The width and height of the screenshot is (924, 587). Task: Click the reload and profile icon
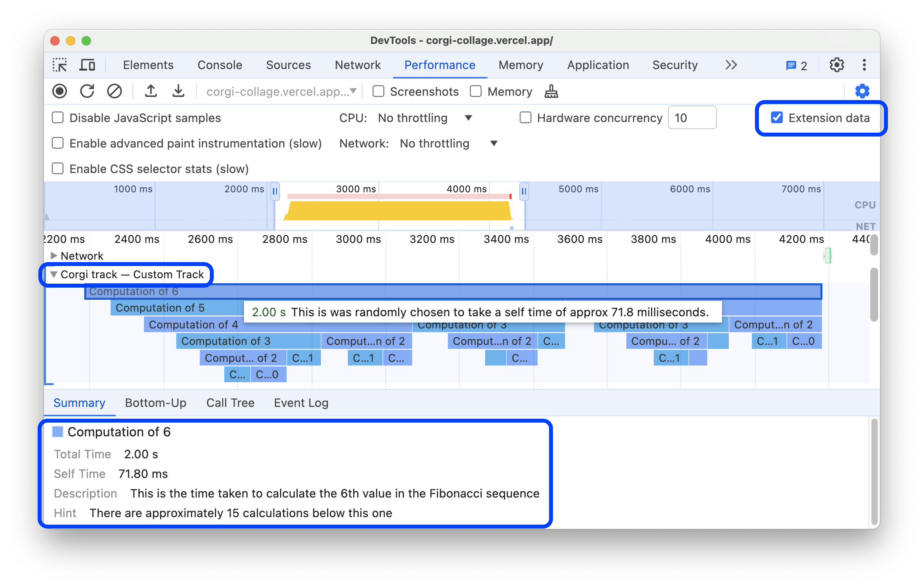pos(87,92)
